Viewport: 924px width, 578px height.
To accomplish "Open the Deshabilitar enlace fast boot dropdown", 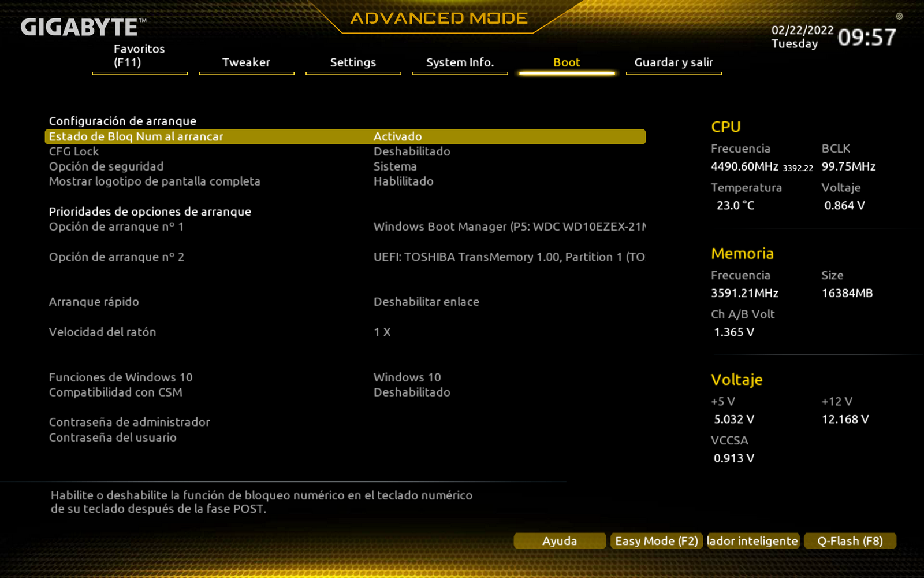I will pos(426,302).
